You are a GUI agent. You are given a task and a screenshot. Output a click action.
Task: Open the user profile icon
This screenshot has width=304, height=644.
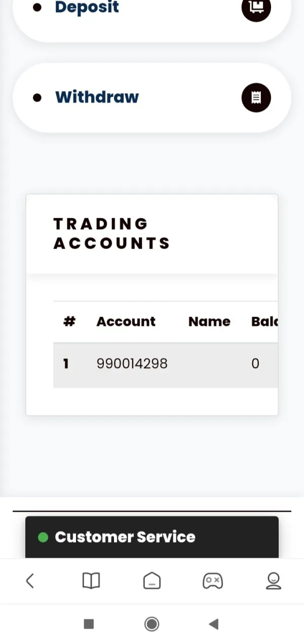[x=274, y=581]
